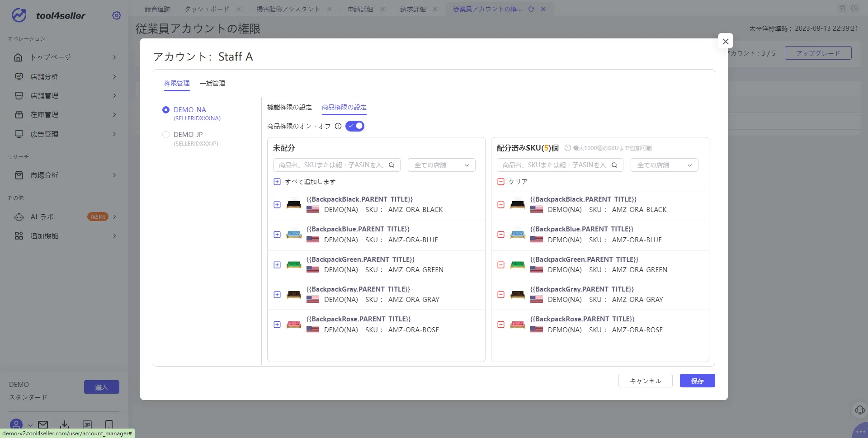Remove AMZ-ORA-BLACK from assigned SKUs

[x=501, y=205]
